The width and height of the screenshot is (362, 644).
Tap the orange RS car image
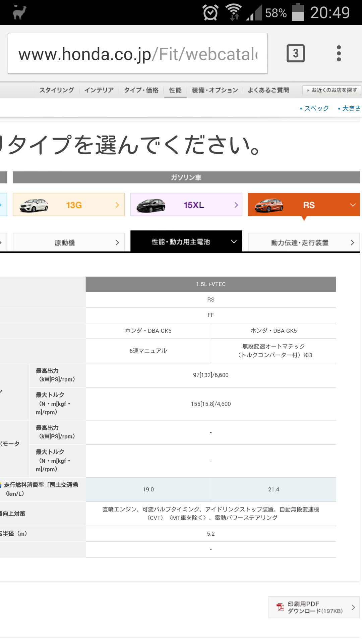269,205
